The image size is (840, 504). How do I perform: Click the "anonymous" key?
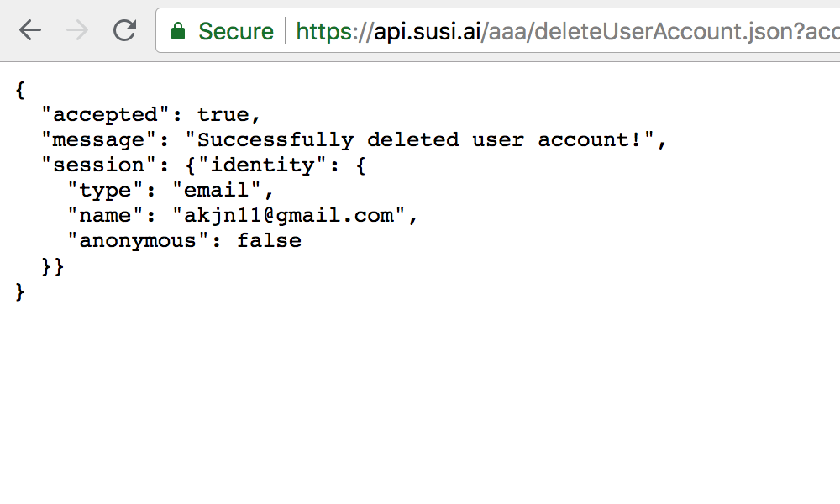pyautogui.click(x=138, y=240)
